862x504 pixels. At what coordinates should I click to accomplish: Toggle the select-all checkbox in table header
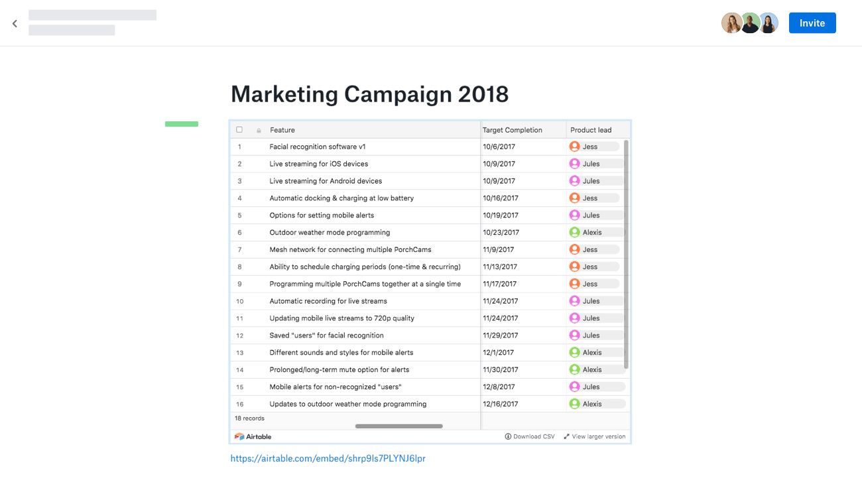239,130
